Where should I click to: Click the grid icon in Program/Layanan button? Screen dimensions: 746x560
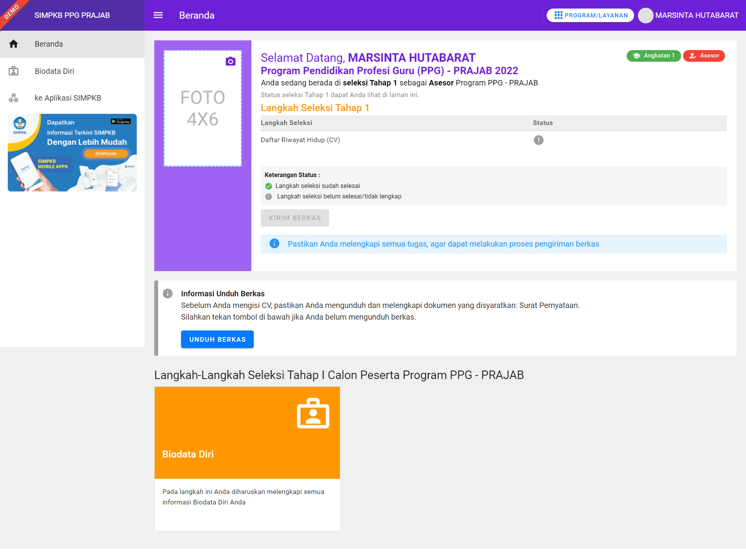pyautogui.click(x=558, y=15)
